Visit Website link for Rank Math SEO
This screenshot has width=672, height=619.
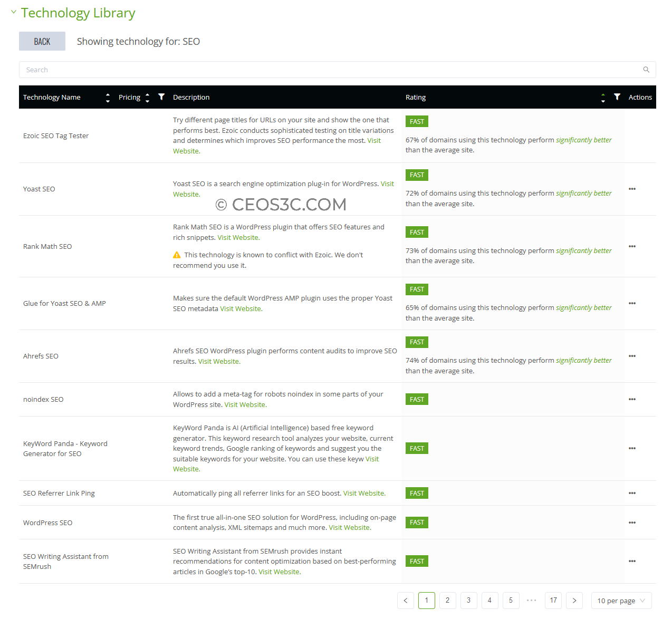[238, 238]
